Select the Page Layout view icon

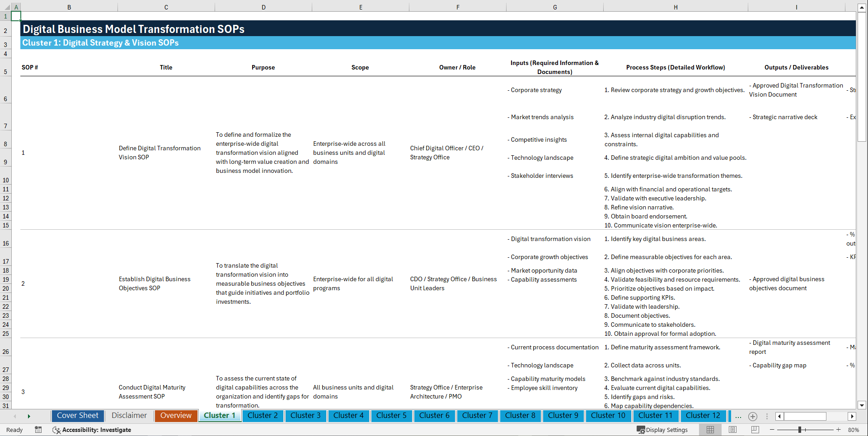point(732,430)
